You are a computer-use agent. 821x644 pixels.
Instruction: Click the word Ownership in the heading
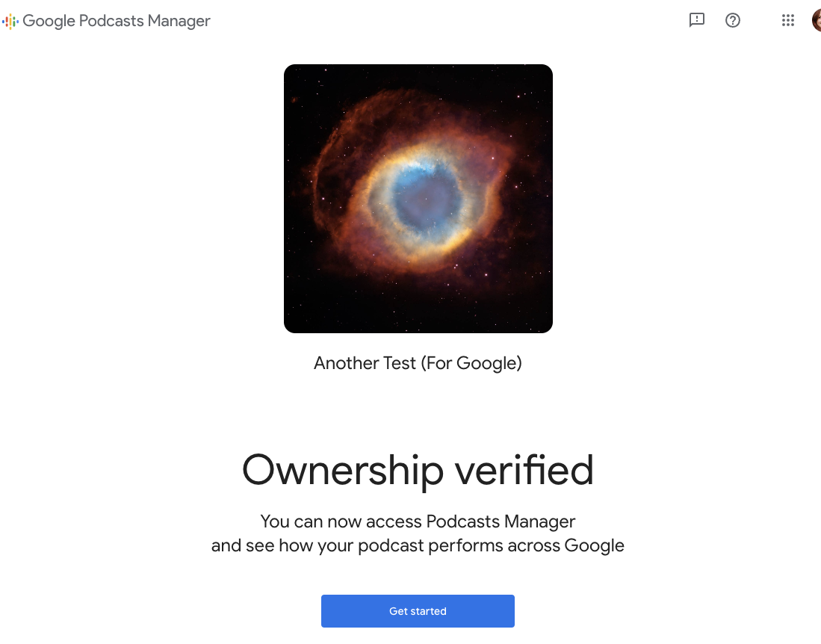[x=343, y=470]
